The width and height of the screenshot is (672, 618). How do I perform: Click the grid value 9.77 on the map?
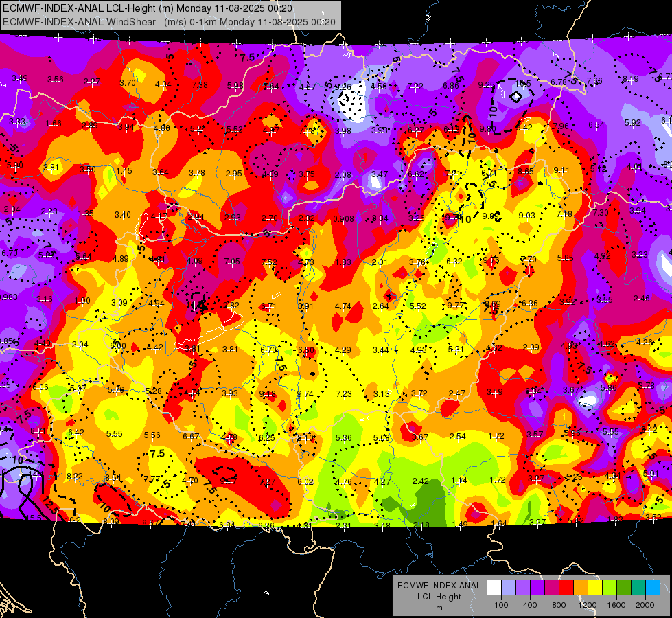456,306
